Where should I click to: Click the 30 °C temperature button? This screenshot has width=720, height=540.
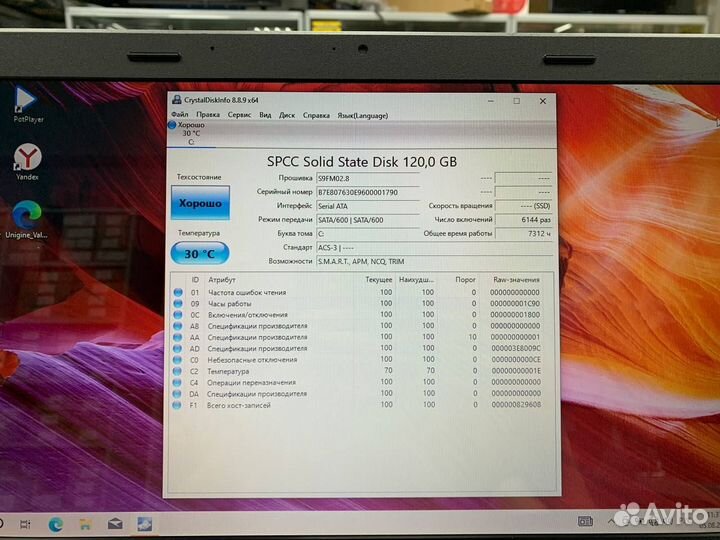200,253
